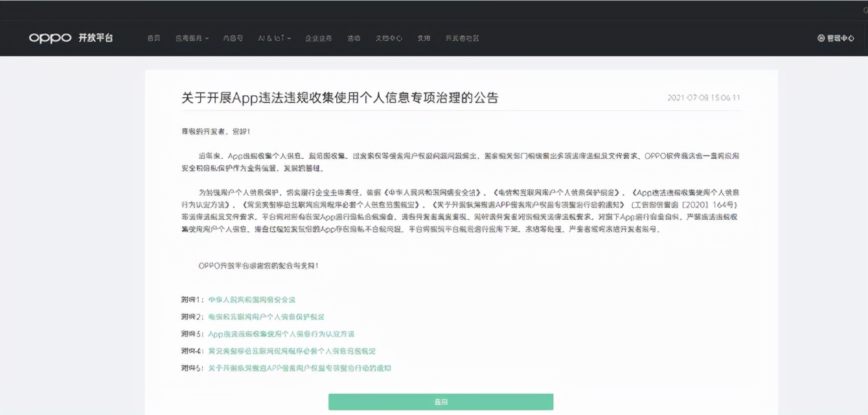868x415 pixels.
Task: Expand the AI & IoT navigation dropdown
Action: click(274, 38)
